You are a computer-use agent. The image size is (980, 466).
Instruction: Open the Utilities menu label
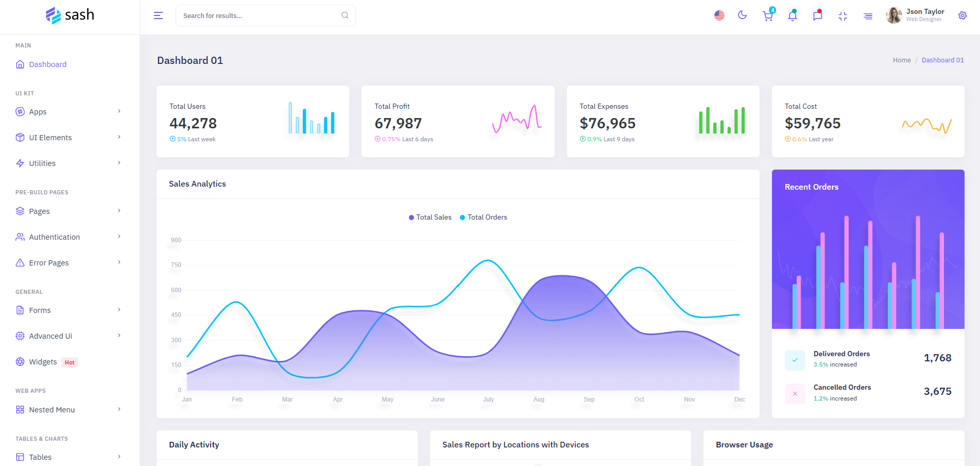point(42,163)
